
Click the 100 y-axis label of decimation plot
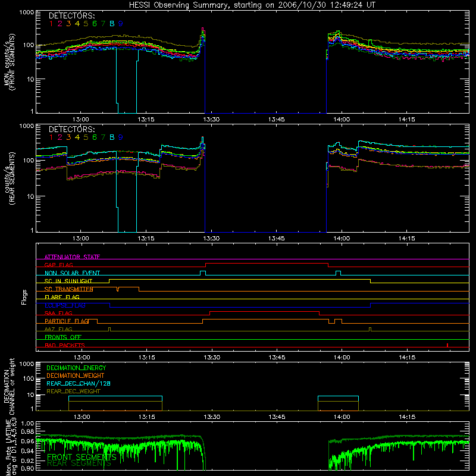pos(29,378)
